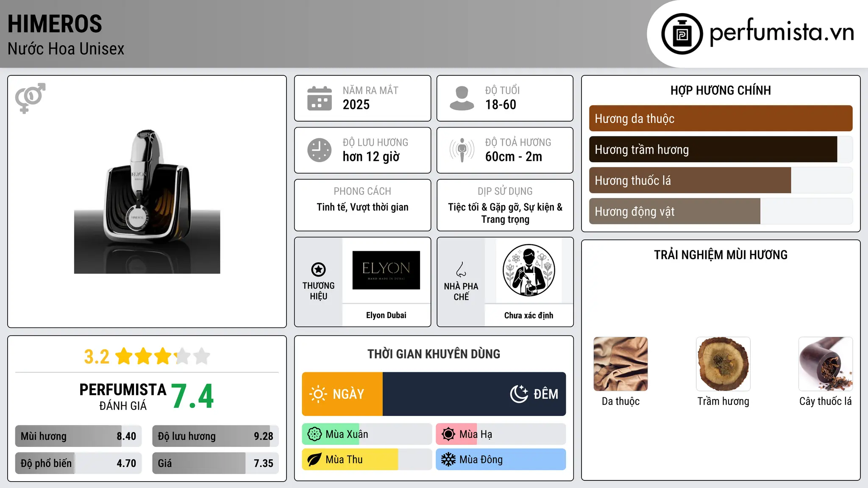Click the person icon beside Độ tuổi
Viewport: 868px width, 488px height.
tap(462, 98)
